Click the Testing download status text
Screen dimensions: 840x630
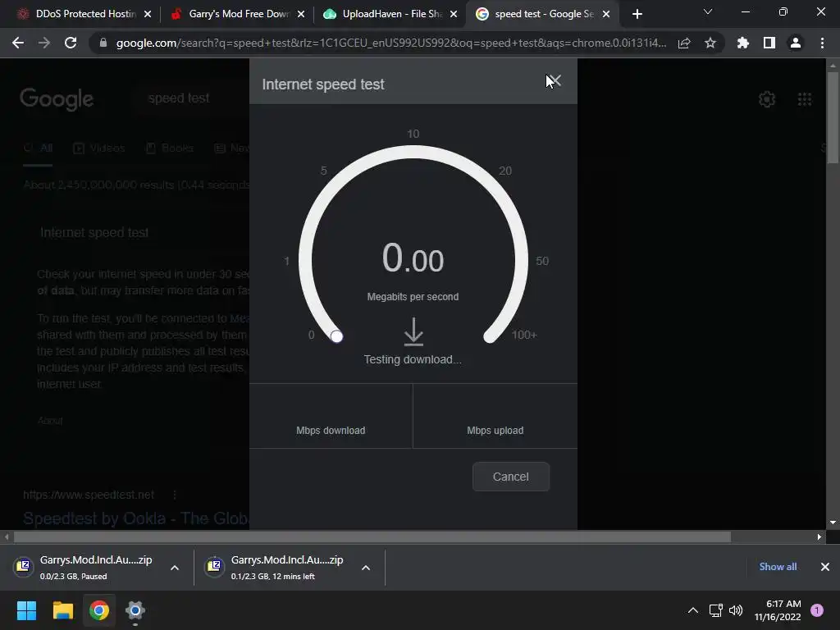pos(413,359)
